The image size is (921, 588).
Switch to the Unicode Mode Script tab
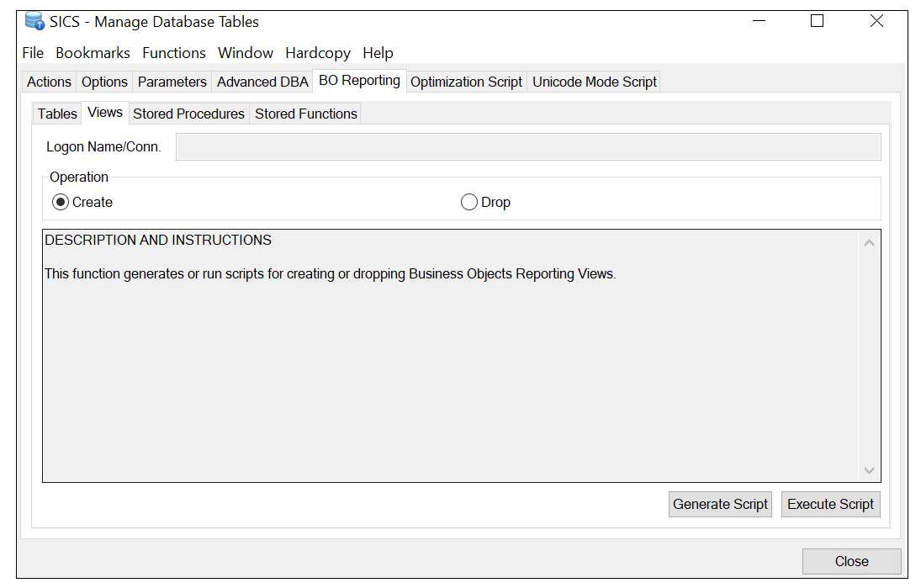pos(594,82)
